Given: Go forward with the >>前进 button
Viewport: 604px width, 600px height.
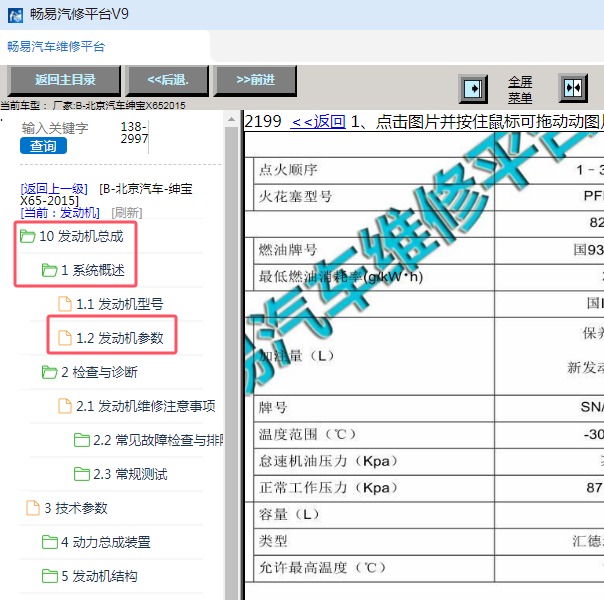Looking at the screenshot, I should coord(255,80).
